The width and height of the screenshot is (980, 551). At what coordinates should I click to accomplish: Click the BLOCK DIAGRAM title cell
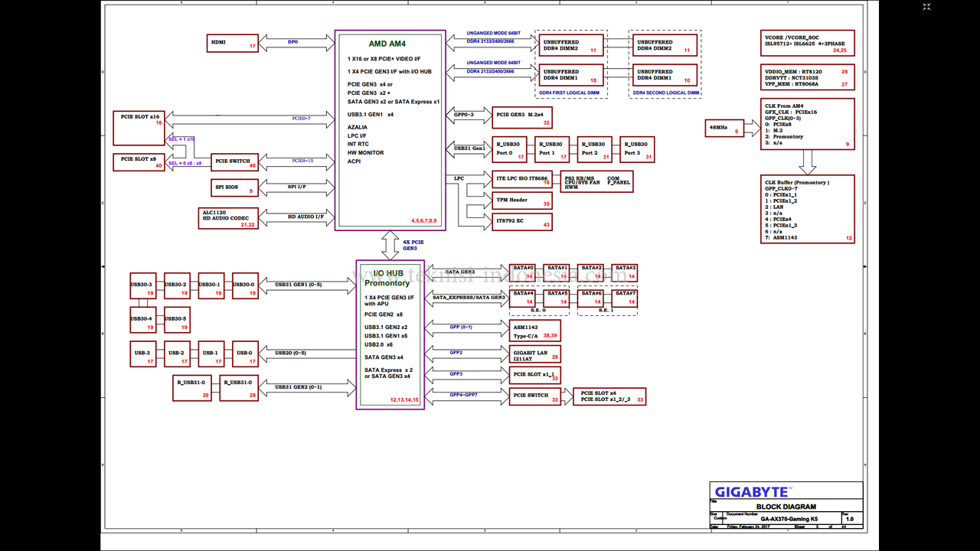click(786, 507)
